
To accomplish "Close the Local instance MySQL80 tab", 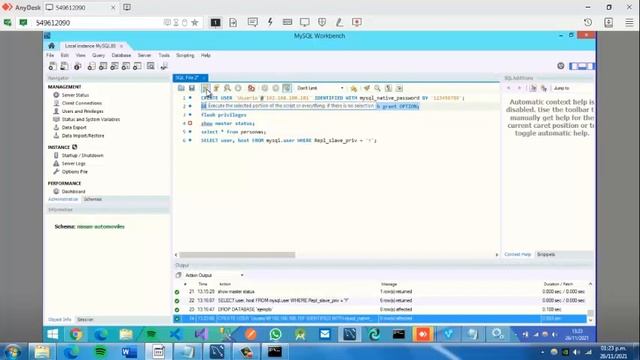I will (x=121, y=46).
